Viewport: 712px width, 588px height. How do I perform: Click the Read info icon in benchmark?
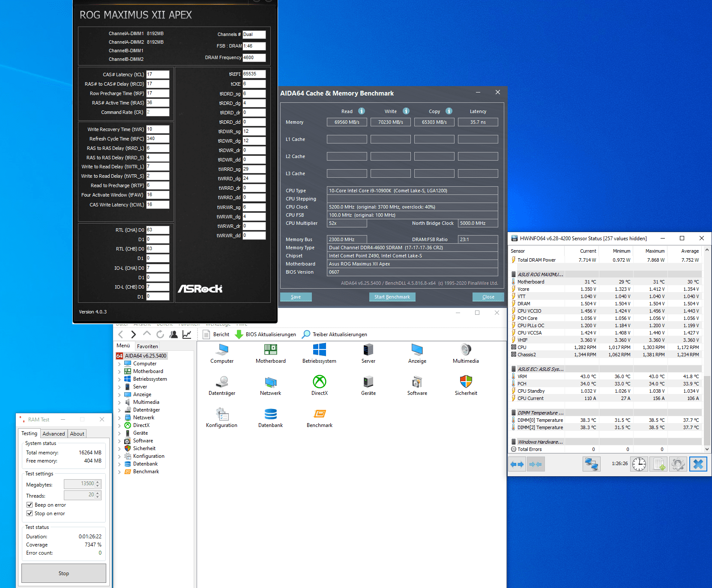pos(362,111)
